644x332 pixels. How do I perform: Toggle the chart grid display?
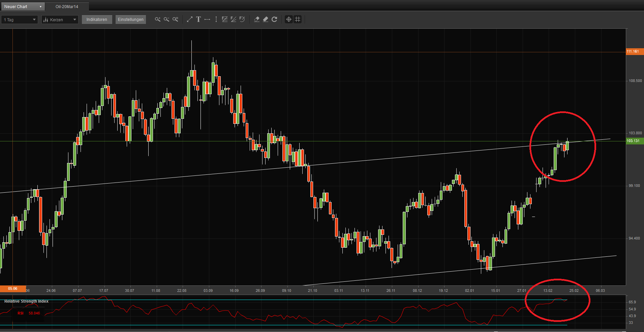[297, 19]
